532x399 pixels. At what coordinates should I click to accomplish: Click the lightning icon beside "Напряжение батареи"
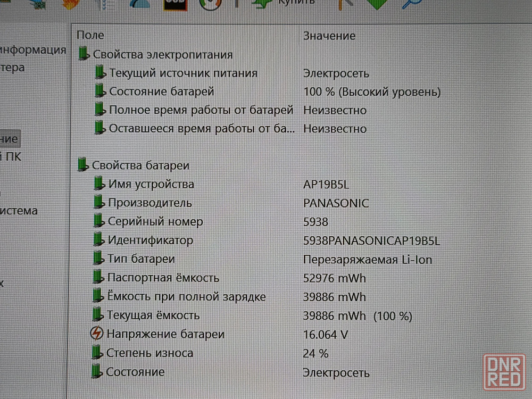coord(96,334)
